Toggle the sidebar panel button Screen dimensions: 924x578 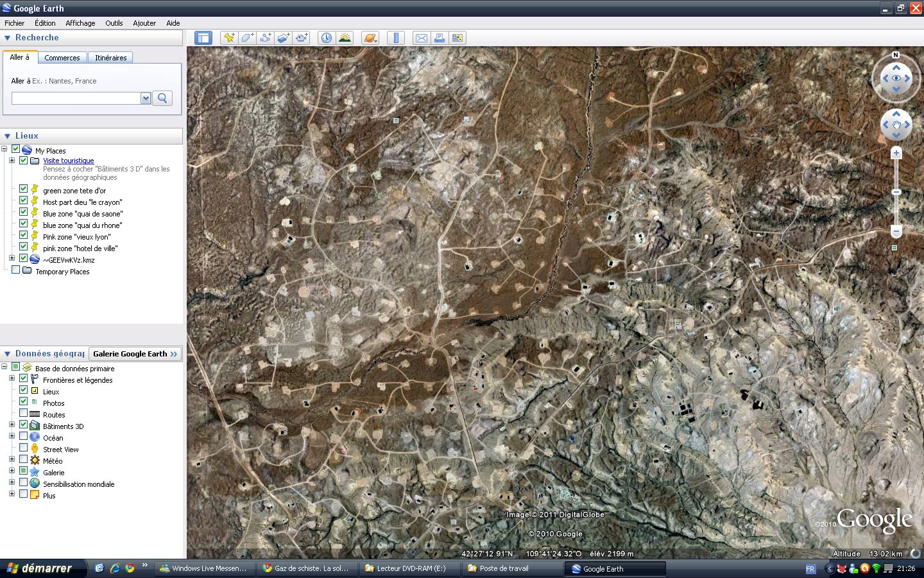click(203, 38)
